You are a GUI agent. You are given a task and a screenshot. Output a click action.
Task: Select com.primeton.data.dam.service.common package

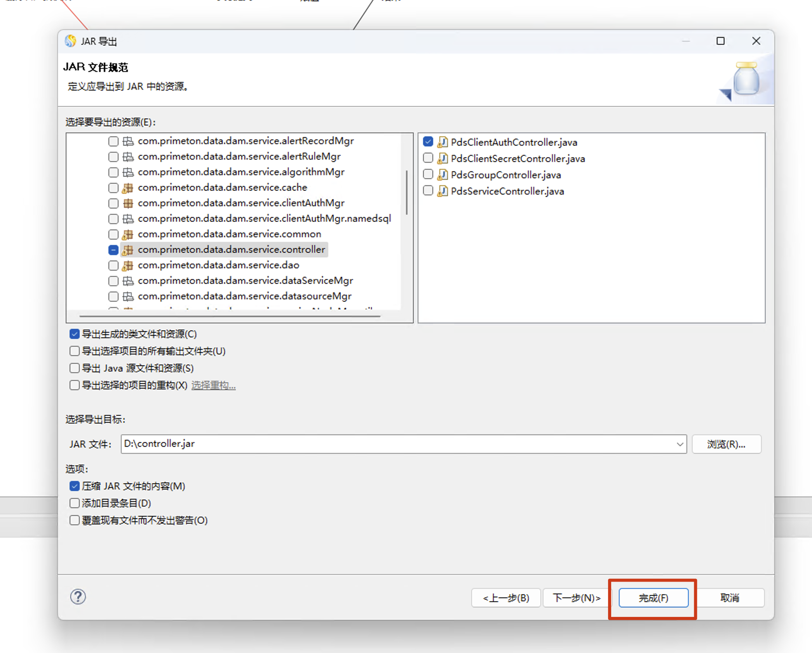pos(229,234)
